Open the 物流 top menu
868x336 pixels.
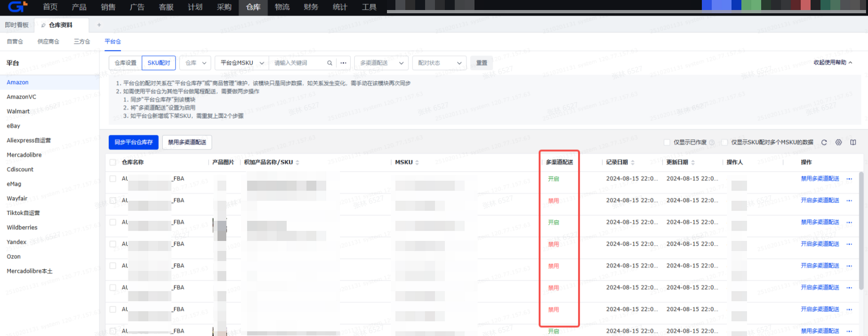coord(282,7)
